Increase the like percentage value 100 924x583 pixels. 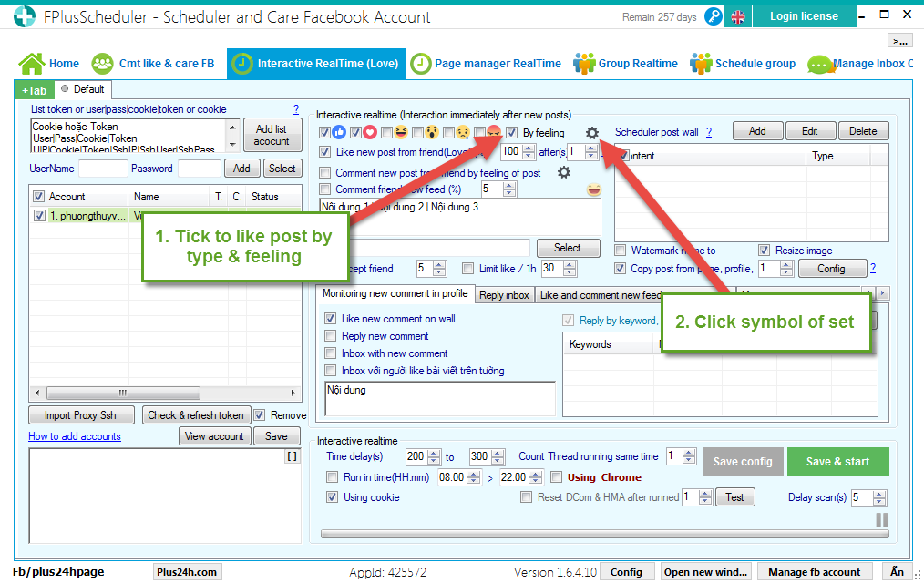tap(529, 148)
